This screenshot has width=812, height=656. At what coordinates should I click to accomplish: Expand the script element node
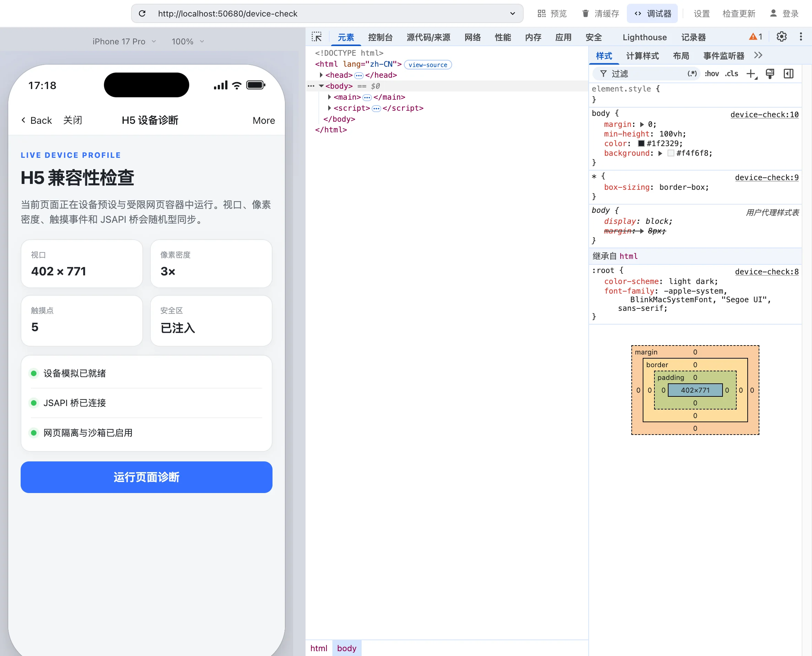[x=329, y=108]
